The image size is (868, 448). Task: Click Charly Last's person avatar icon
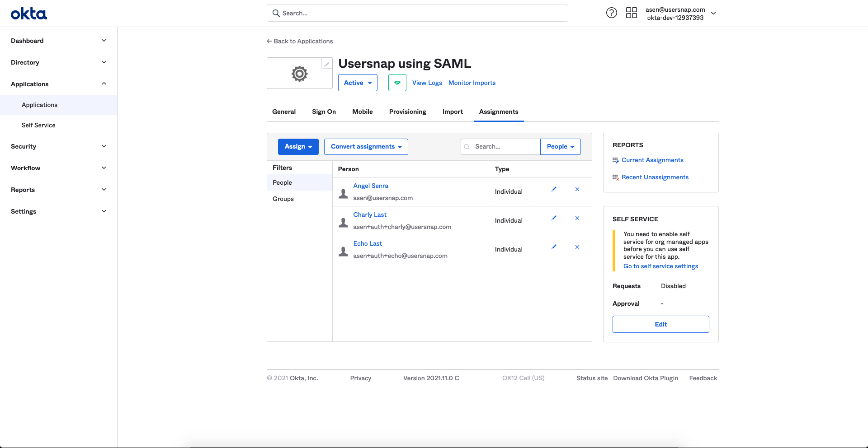344,223
